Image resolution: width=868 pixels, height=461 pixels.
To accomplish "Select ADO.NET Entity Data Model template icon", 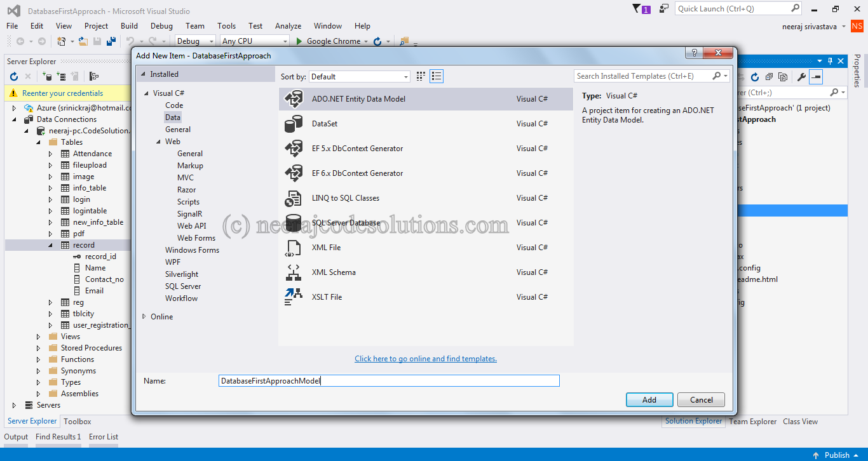I will click(x=294, y=99).
